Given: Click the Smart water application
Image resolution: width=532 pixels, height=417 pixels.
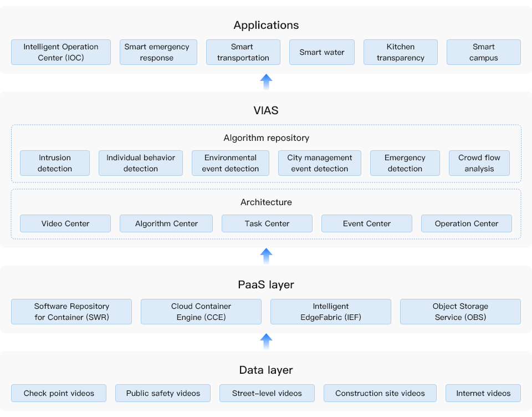Looking at the screenshot, I should (x=321, y=52).
